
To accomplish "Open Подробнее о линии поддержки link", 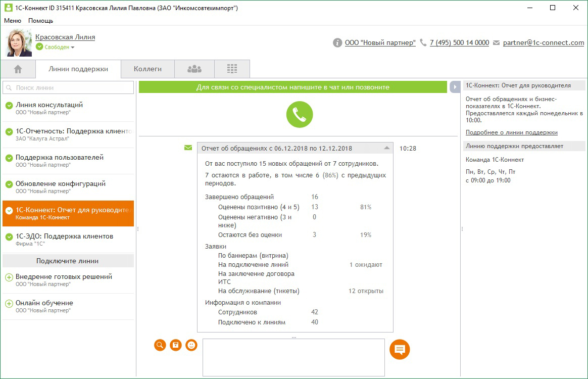I will pos(512,132).
